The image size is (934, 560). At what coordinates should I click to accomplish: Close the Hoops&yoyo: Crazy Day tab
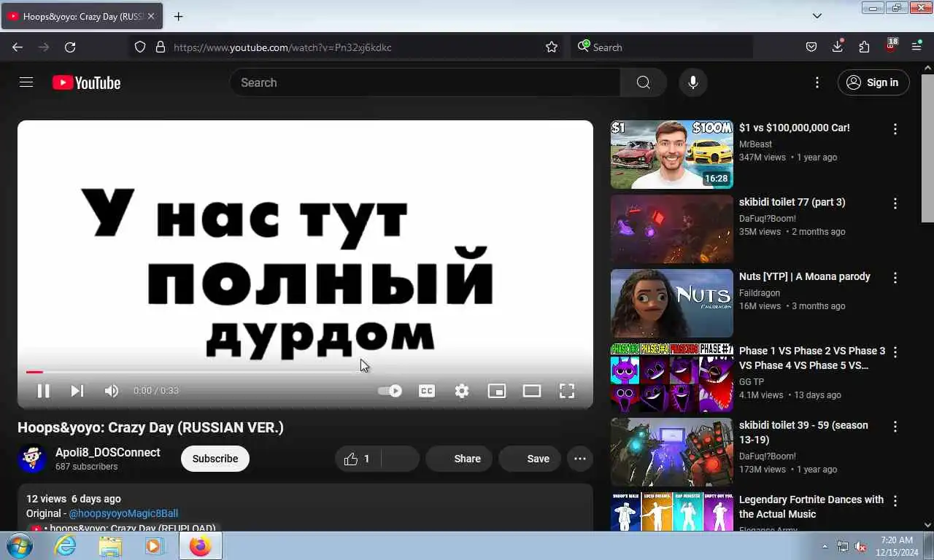point(151,16)
